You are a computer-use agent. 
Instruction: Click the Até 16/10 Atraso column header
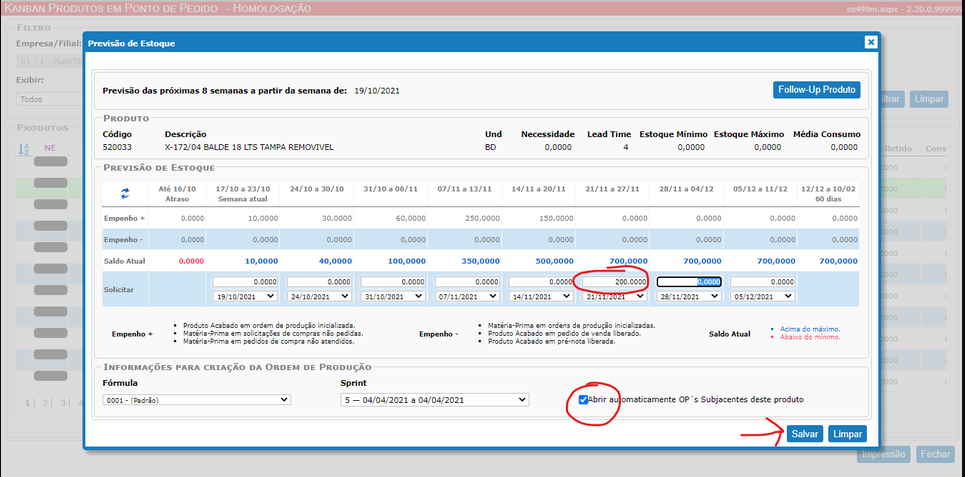click(177, 194)
